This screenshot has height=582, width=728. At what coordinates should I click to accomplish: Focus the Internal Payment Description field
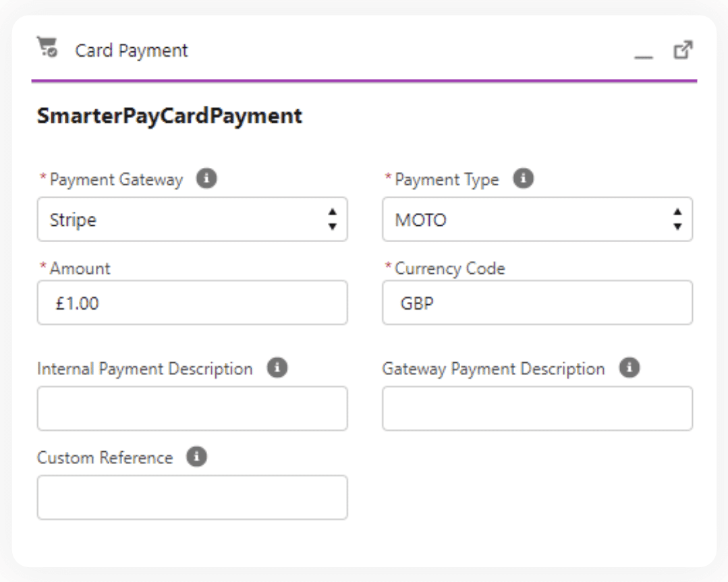192,409
